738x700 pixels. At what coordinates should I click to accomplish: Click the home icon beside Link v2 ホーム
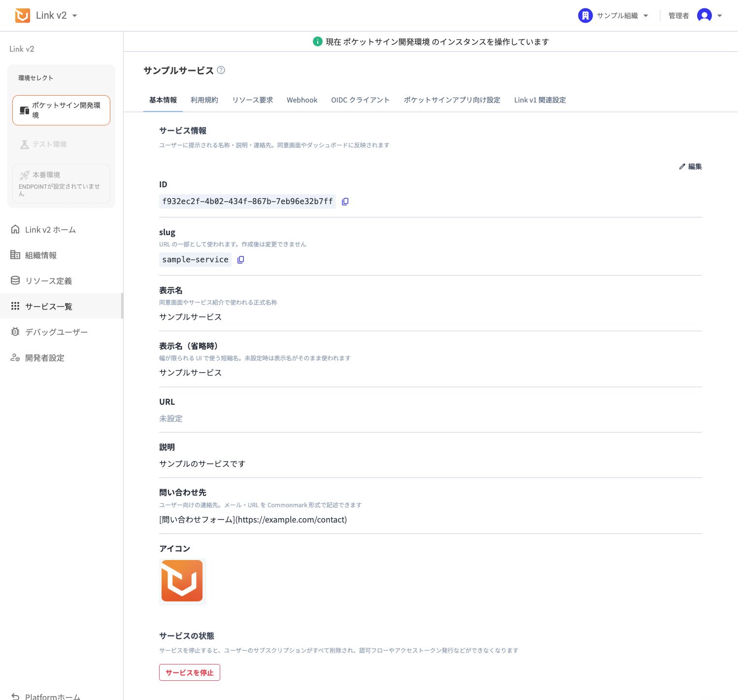pyautogui.click(x=15, y=229)
